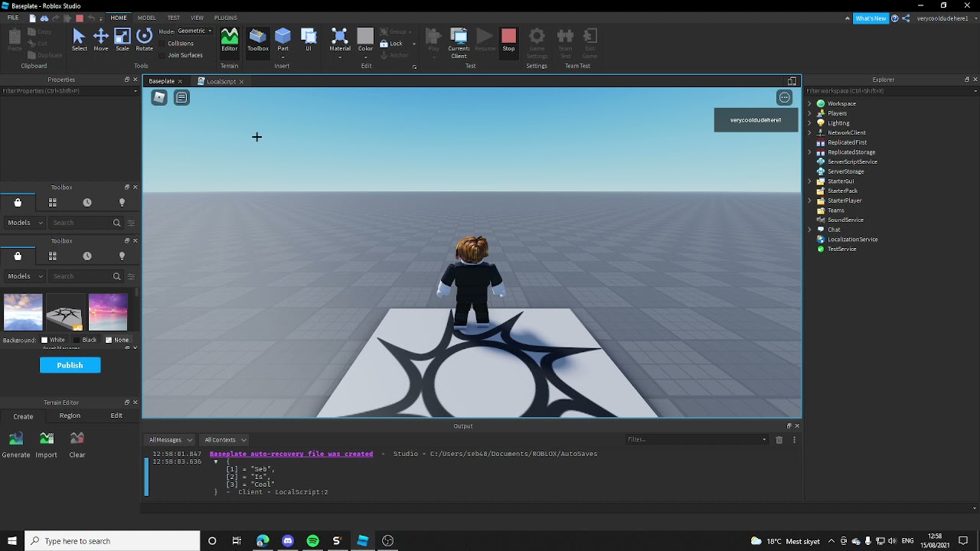Open the Marketplace tab in upper Toolbox

click(x=18, y=202)
